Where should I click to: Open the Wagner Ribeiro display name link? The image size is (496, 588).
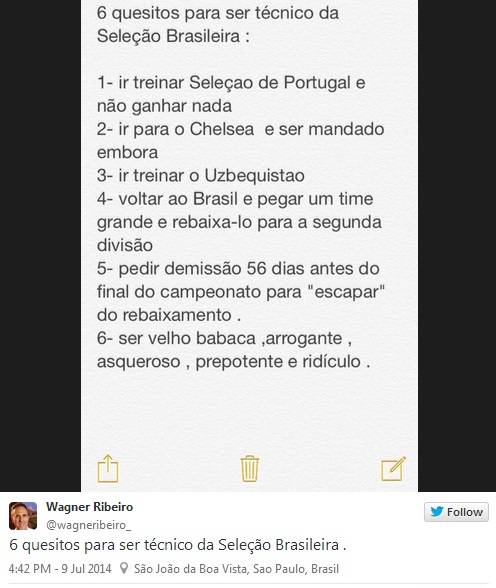[90, 507]
